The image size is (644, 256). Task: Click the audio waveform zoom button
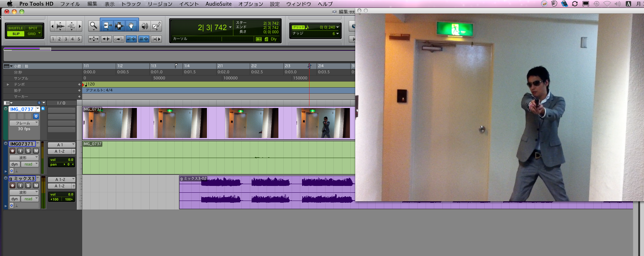(60, 26)
